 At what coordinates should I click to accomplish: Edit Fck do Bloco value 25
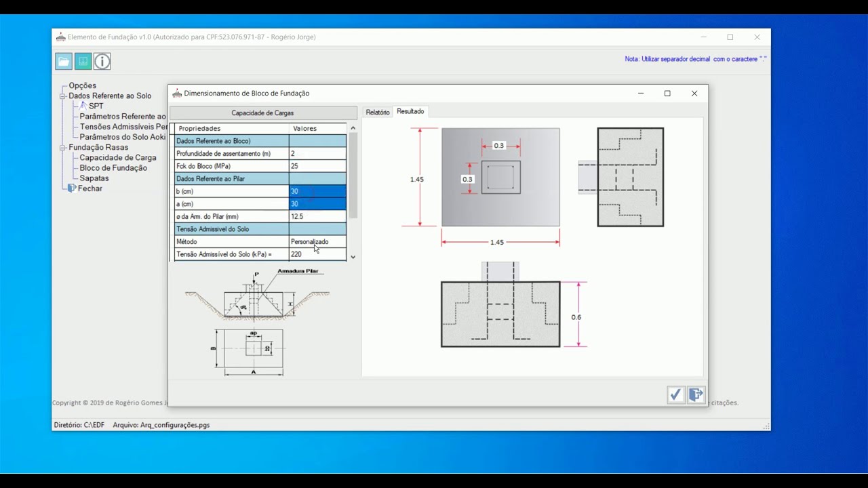pyautogui.click(x=317, y=166)
